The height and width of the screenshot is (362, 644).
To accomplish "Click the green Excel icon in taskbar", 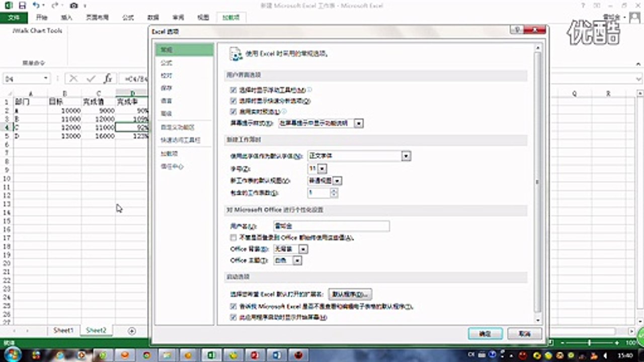I will (211, 355).
